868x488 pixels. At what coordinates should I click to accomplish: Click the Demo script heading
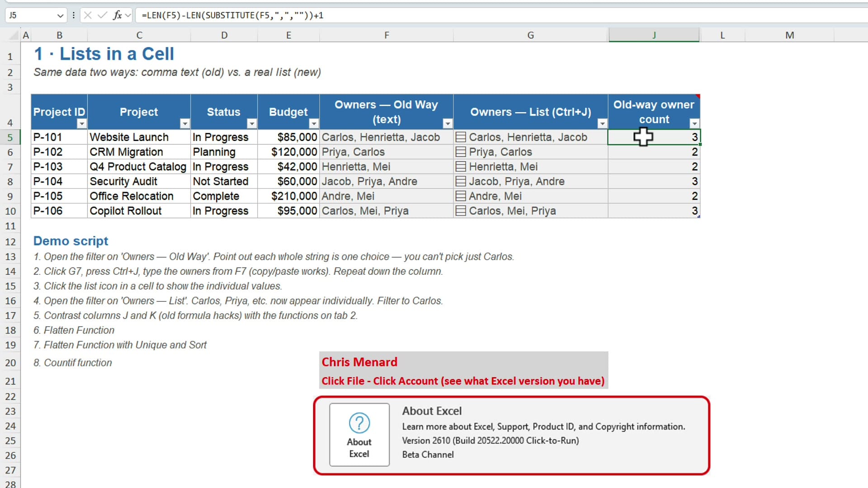tap(71, 241)
